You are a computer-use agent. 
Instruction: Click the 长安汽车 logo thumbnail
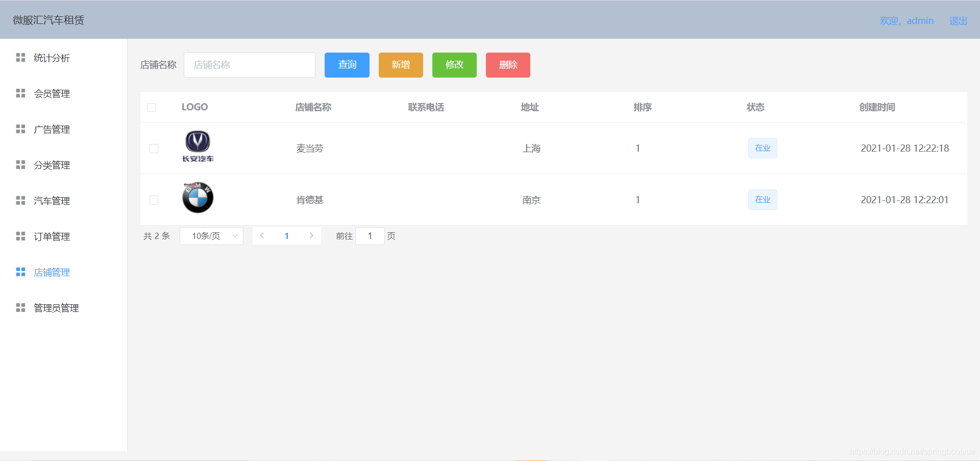198,146
